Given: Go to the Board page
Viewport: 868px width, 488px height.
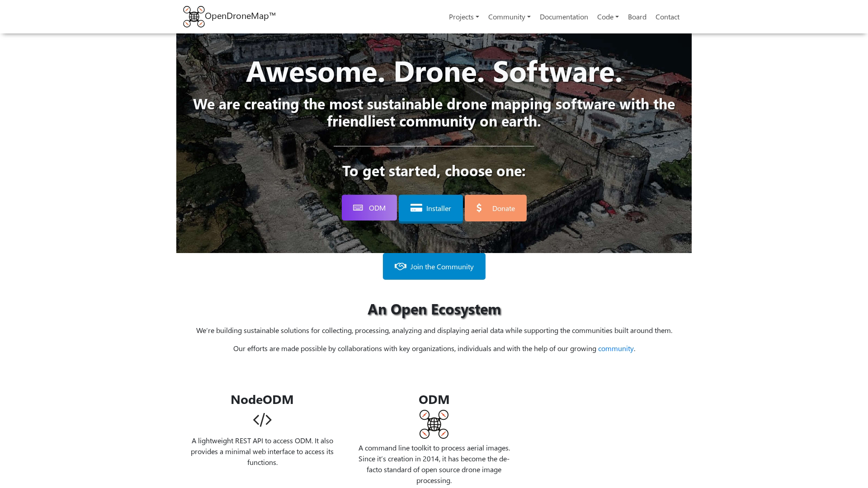Looking at the screenshot, I should click(637, 17).
